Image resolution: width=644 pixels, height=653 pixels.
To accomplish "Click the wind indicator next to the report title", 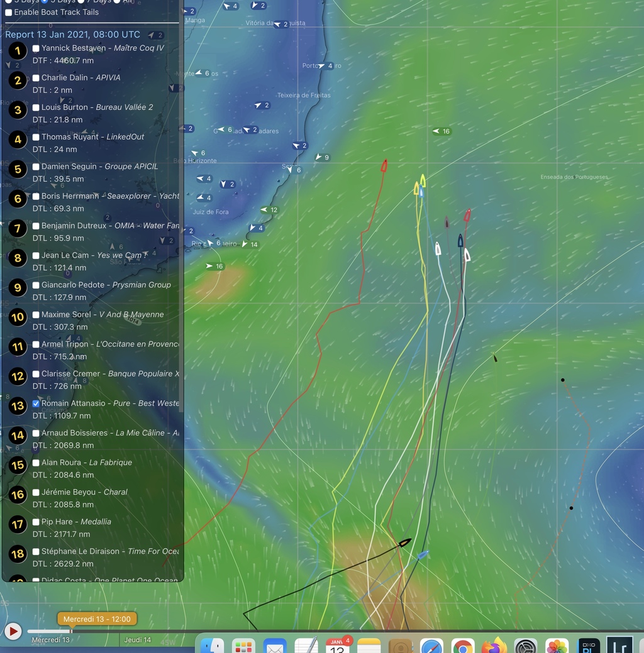I will pyautogui.click(x=156, y=35).
